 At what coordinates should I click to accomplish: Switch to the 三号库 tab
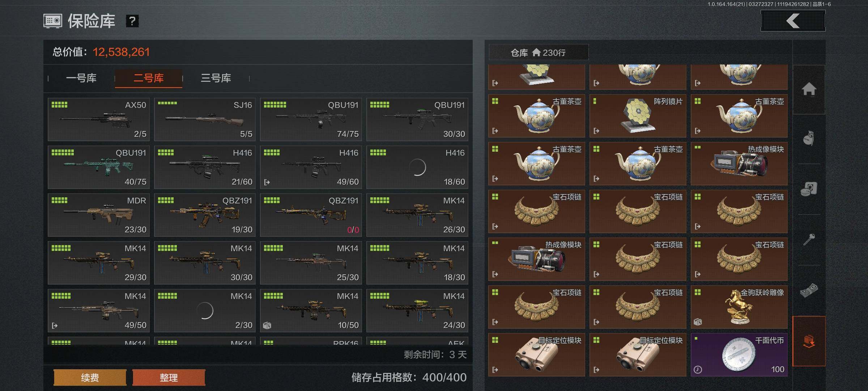click(x=216, y=78)
